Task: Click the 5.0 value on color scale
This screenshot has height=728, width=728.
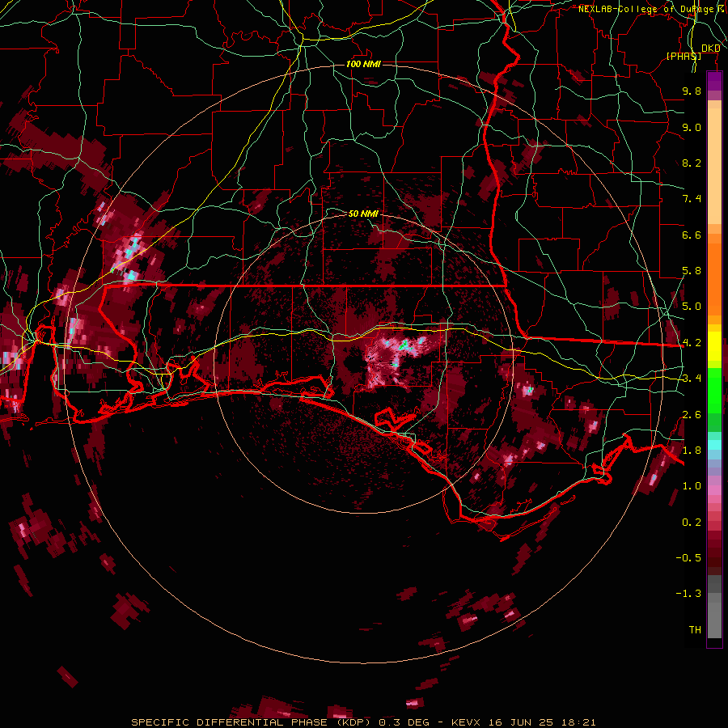Action: pyautogui.click(x=692, y=307)
